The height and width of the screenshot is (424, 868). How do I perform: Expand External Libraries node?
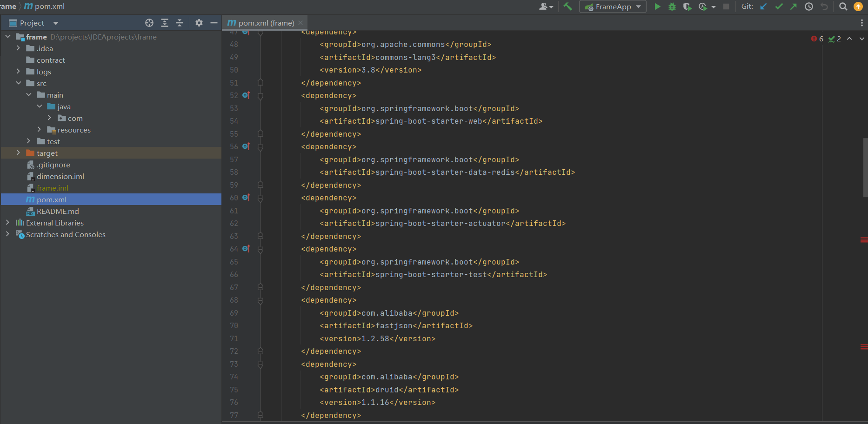point(8,222)
